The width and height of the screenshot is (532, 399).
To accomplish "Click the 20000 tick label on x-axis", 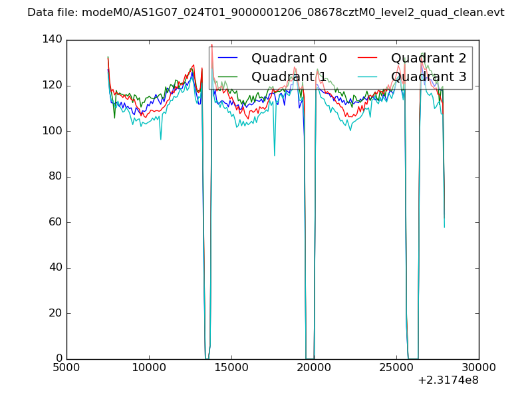I will tap(314, 368).
